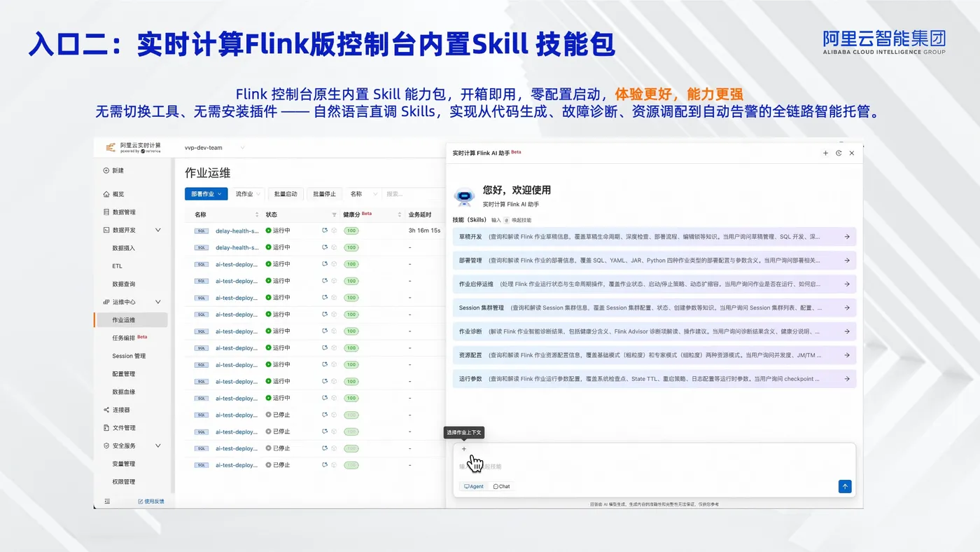
Task: Click the arrow on the 草稿开发 skill
Action: [x=847, y=237]
